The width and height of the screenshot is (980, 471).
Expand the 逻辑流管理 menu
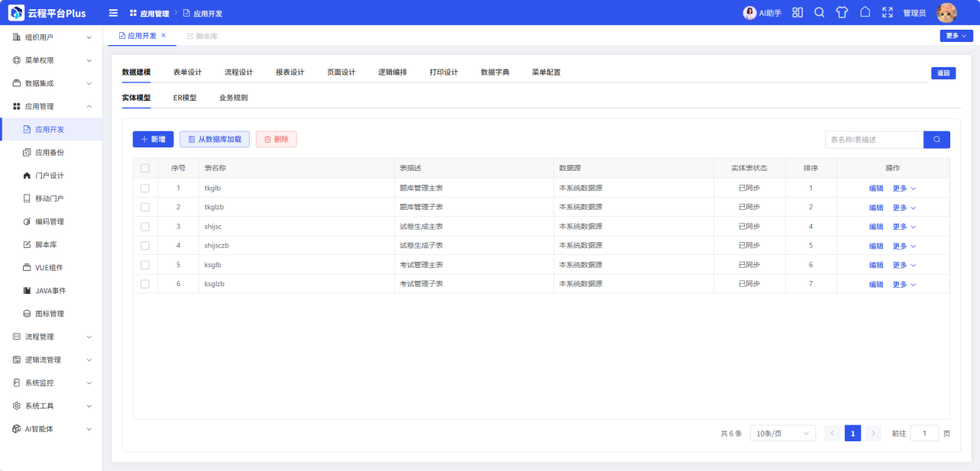point(51,360)
